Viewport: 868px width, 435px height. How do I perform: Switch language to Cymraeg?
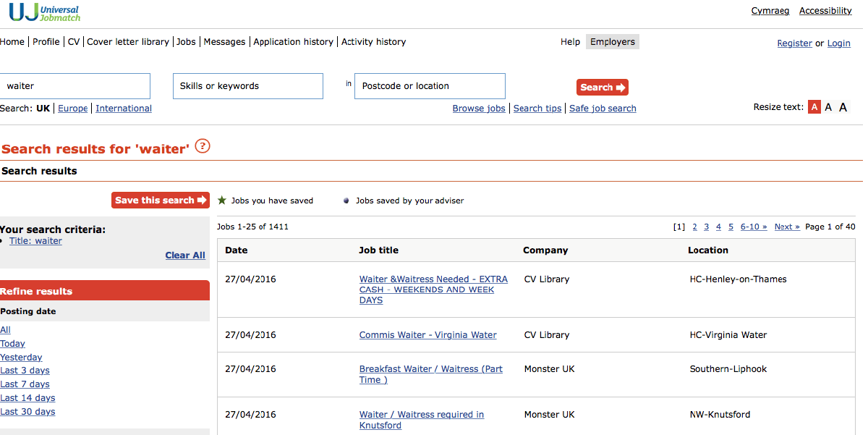coord(770,11)
